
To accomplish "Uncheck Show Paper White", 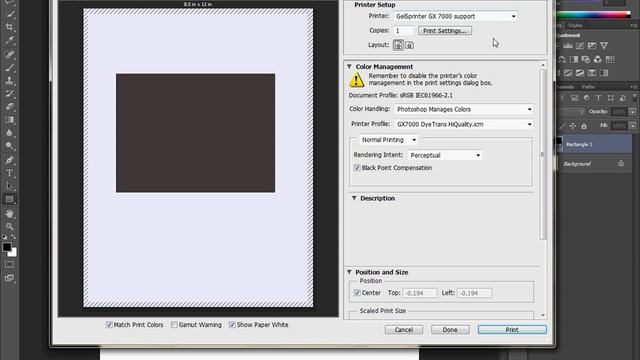I will coord(232,325).
